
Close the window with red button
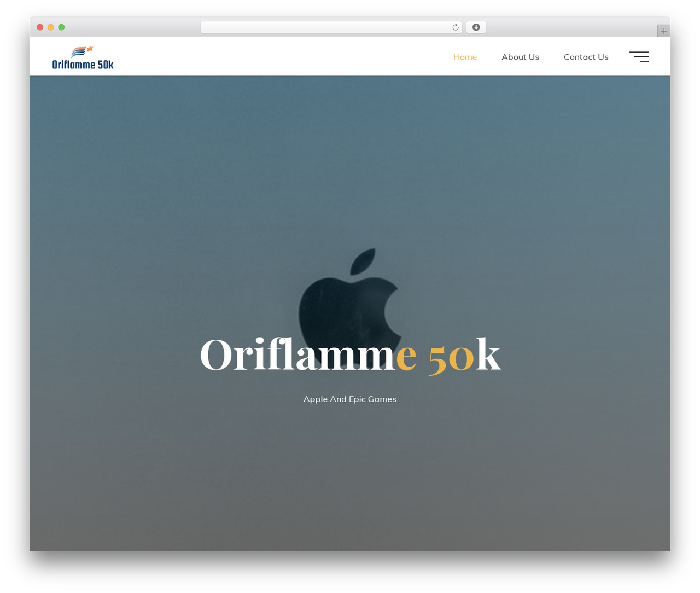tap(40, 27)
